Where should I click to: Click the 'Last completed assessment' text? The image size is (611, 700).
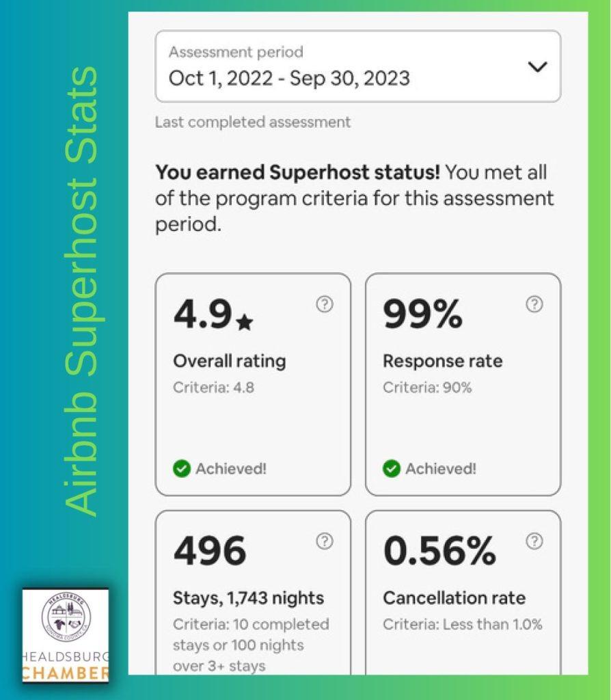pyautogui.click(x=253, y=122)
